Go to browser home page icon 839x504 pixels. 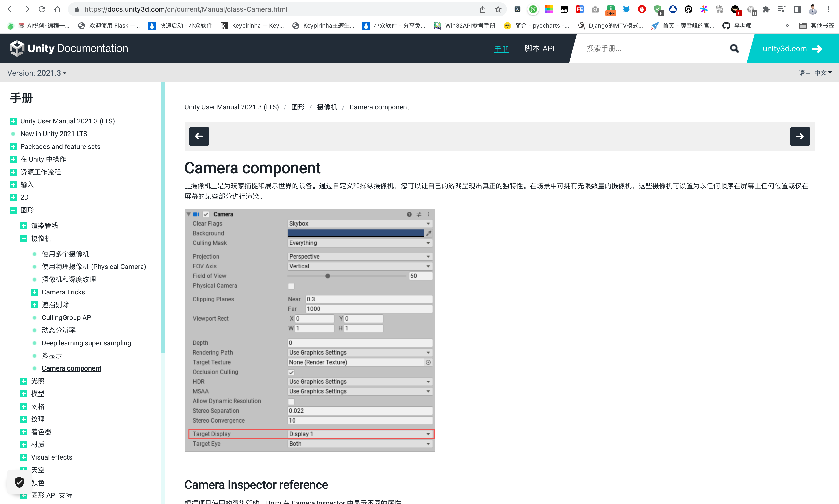57,9
